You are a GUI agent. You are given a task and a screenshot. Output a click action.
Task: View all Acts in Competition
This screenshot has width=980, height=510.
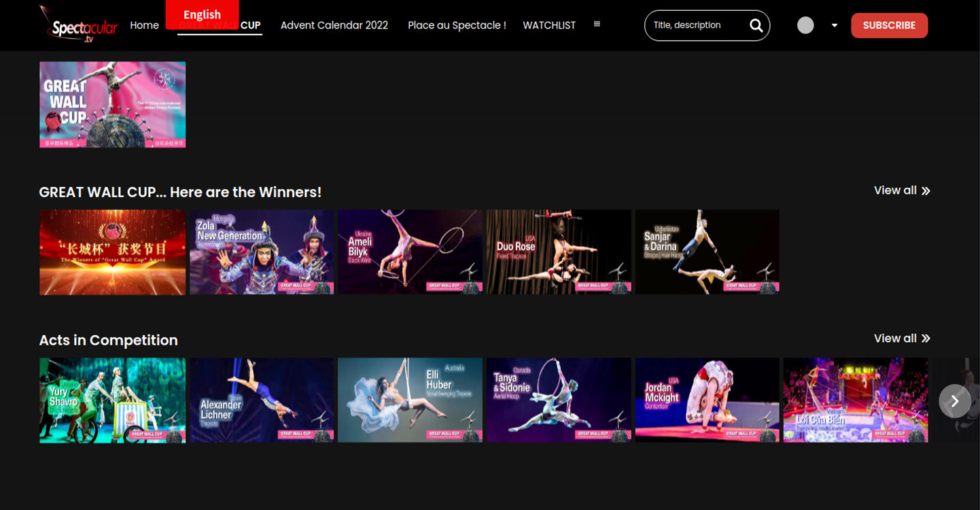coord(902,339)
